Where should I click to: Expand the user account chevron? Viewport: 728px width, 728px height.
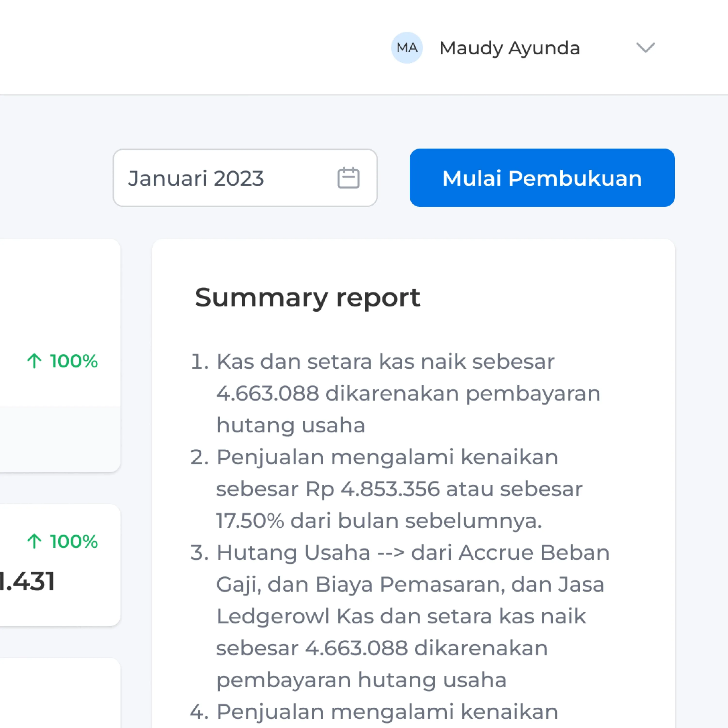(645, 48)
